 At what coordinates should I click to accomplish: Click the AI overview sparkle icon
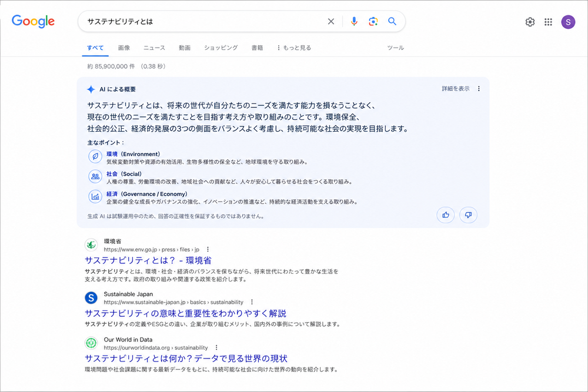coord(91,89)
